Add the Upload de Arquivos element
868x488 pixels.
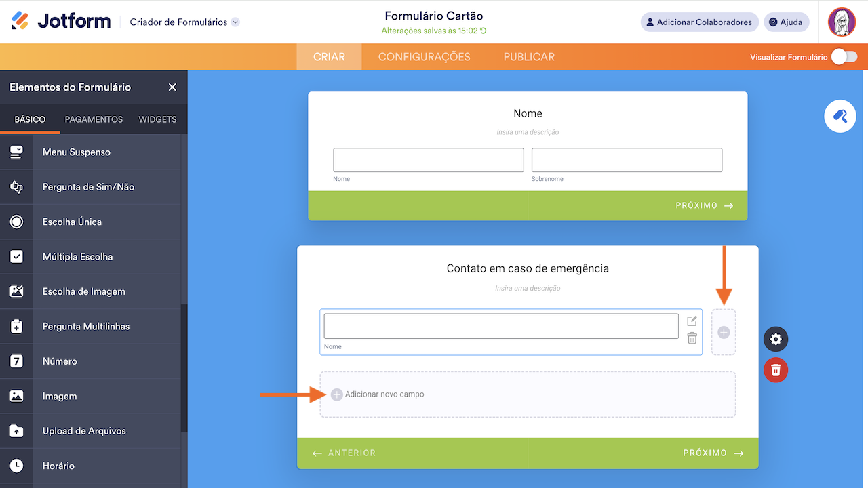tap(84, 431)
